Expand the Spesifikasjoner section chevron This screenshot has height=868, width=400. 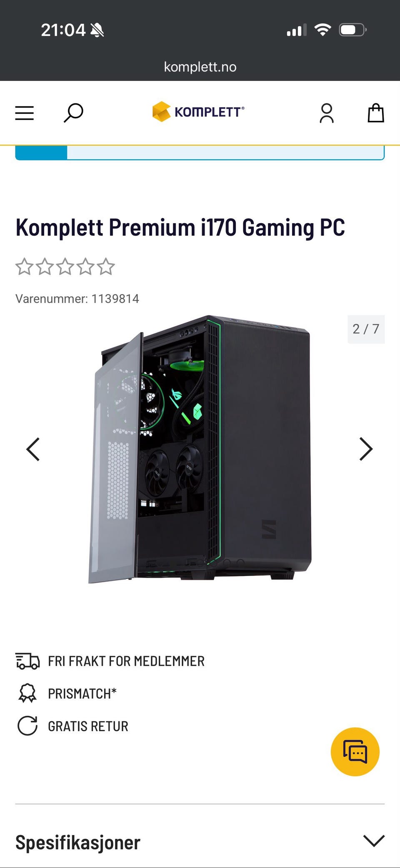374,841
